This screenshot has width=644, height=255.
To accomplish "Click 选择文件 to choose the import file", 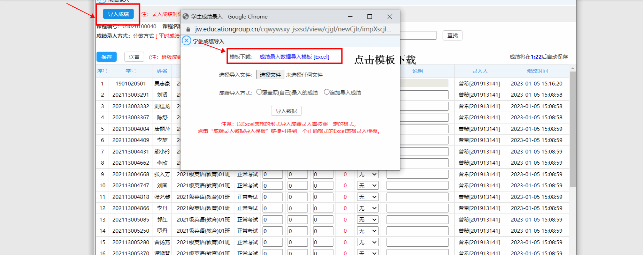I will pyautogui.click(x=270, y=75).
